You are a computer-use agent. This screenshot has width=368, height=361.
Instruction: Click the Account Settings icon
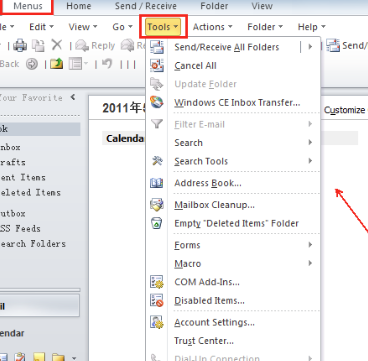point(157,322)
